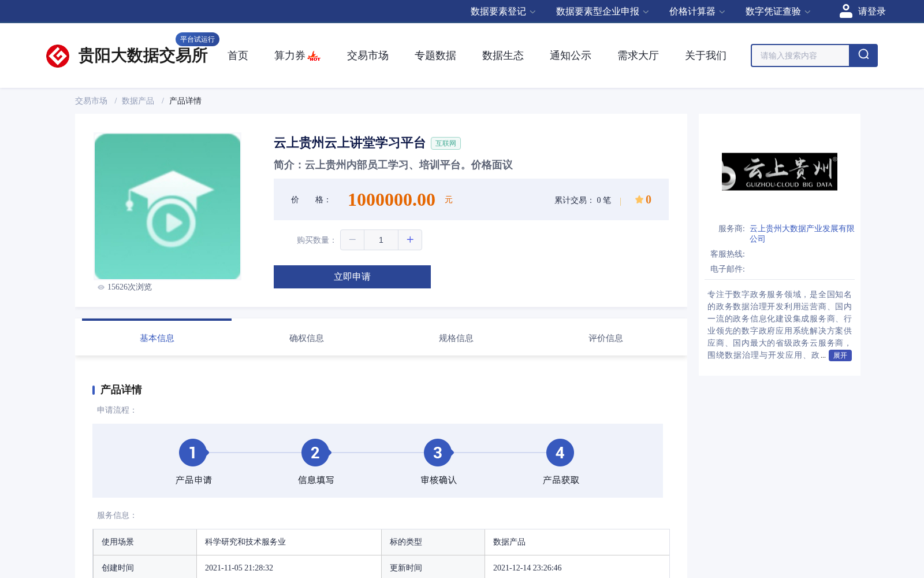Click the graduation cap product thumbnail
Image resolution: width=924 pixels, height=578 pixels.
tap(167, 206)
